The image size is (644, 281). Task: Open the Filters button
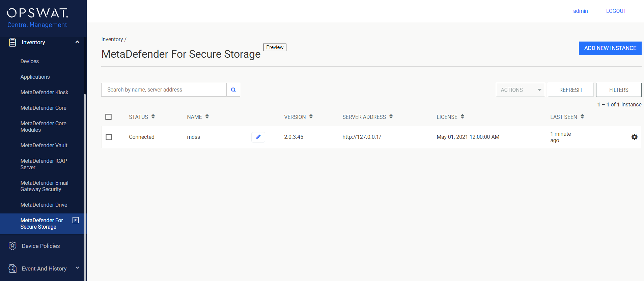(x=619, y=90)
